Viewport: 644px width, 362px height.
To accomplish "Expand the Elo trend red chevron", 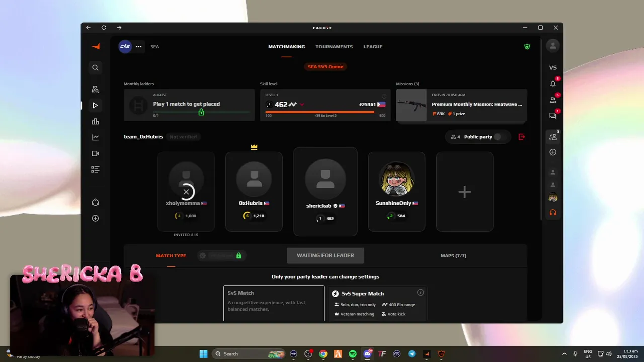I will pos(302,105).
